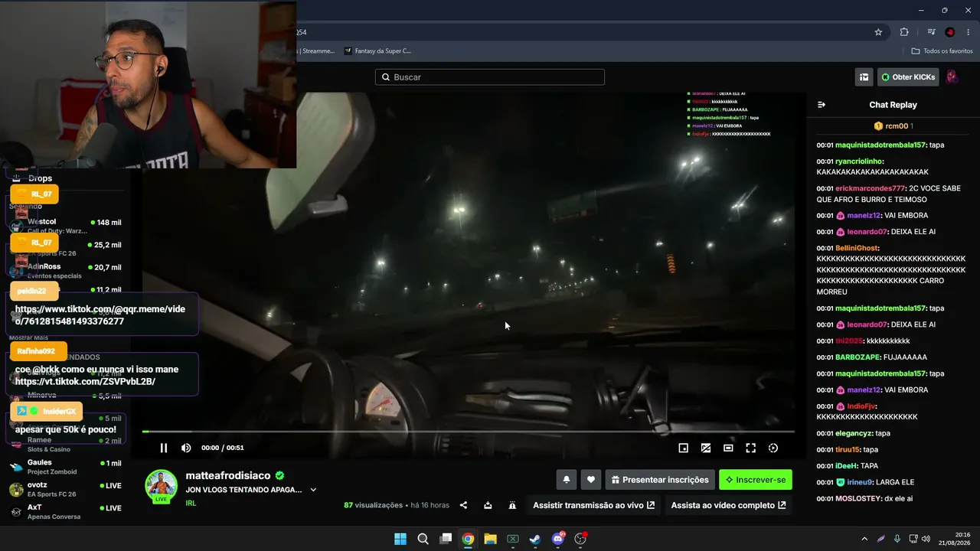Click username MOSLOSTEY in chat

coord(857,499)
